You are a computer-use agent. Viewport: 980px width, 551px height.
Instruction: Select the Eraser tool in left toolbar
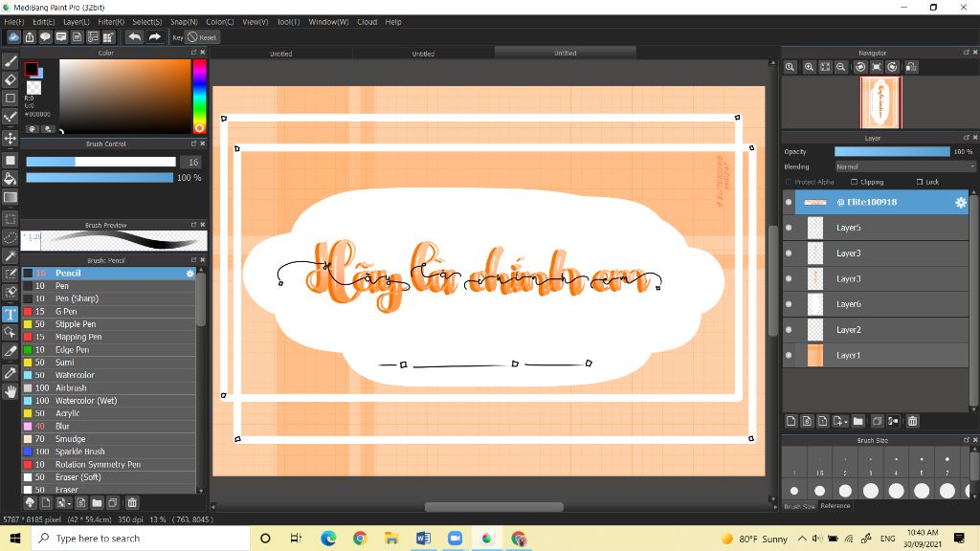10,79
